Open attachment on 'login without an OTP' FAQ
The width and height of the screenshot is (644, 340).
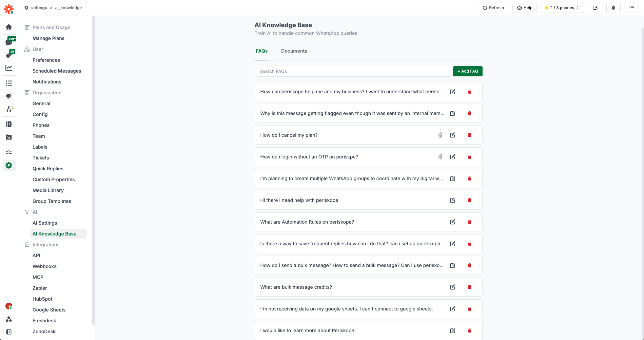tap(440, 157)
